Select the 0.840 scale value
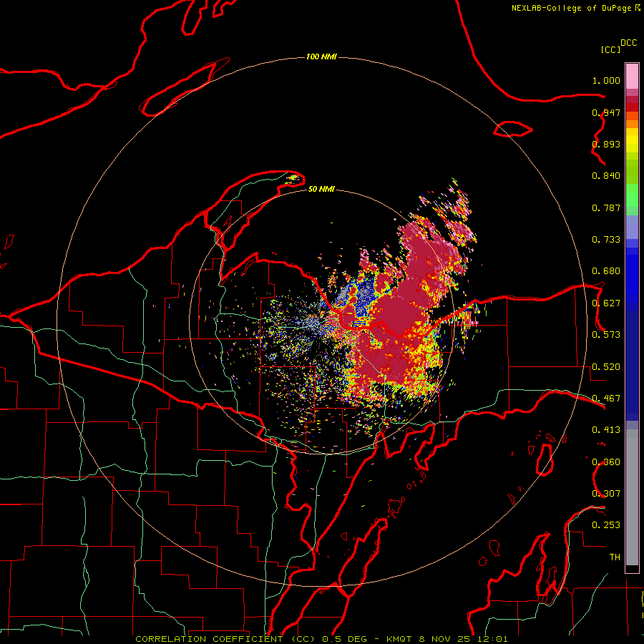 (x=606, y=176)
